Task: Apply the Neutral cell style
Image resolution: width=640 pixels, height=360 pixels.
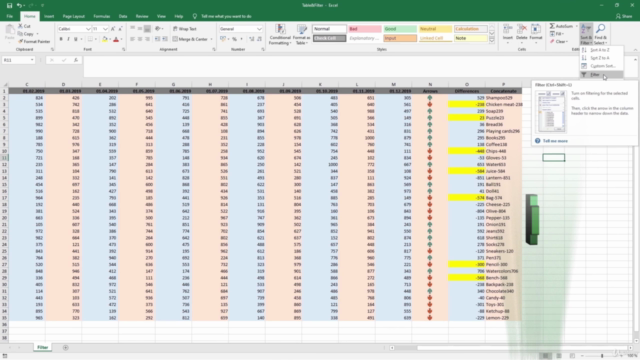Action: [x=435, y=29]
